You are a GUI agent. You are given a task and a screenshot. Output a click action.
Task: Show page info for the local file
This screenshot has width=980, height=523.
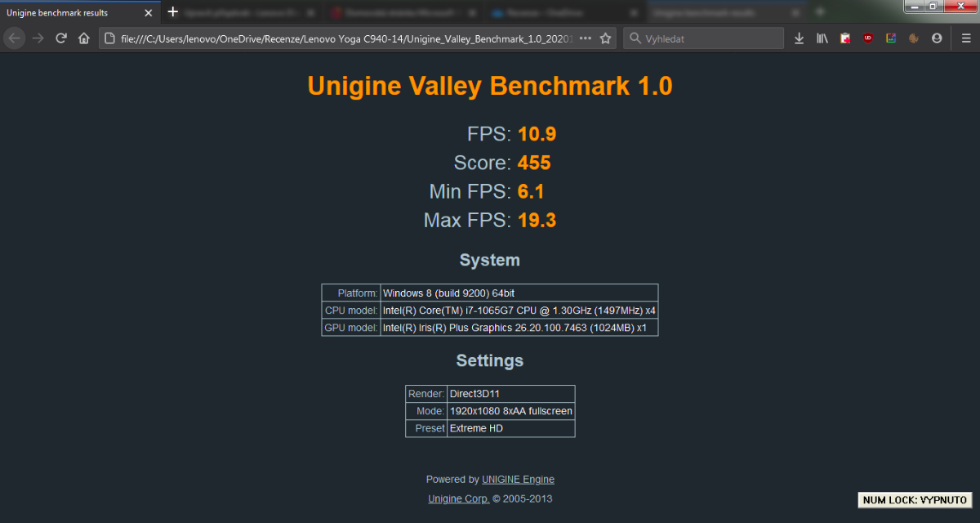point(110,38)
